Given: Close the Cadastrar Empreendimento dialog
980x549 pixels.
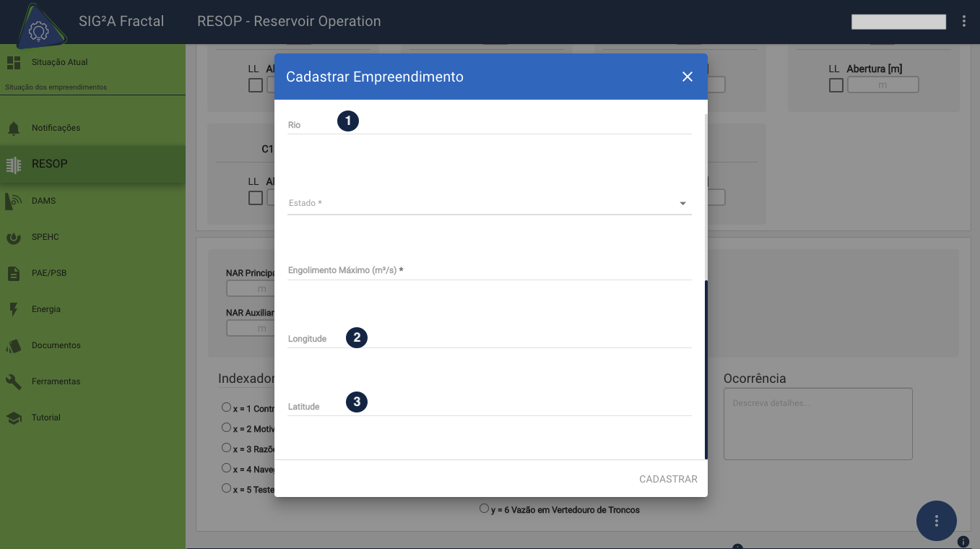Looking at the screenshot, I should (687, 77).
